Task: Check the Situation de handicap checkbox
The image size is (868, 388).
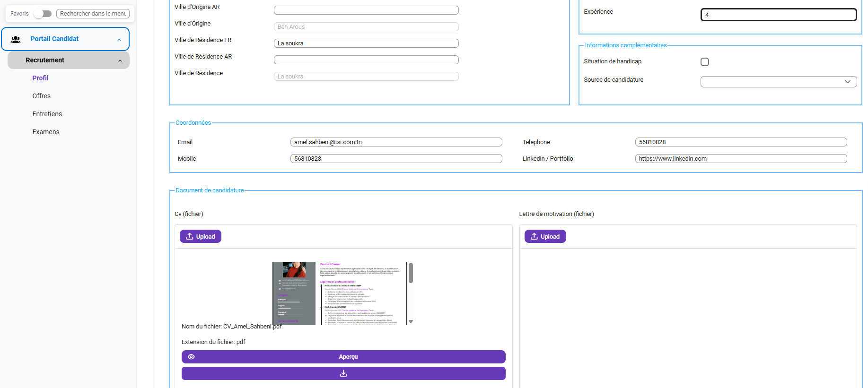Action: (705, 62)
